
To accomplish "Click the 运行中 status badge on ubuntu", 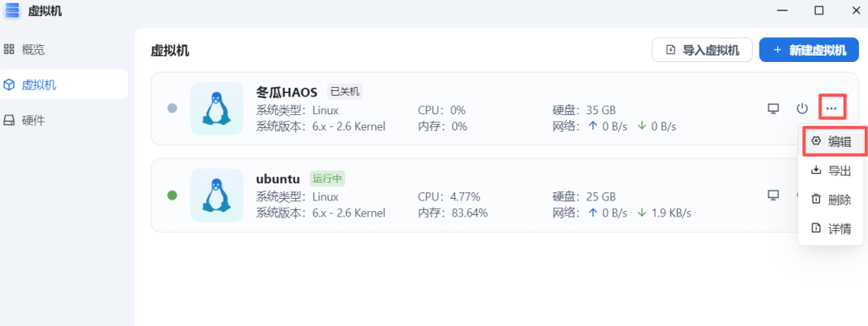I will (x=328, y=179).
